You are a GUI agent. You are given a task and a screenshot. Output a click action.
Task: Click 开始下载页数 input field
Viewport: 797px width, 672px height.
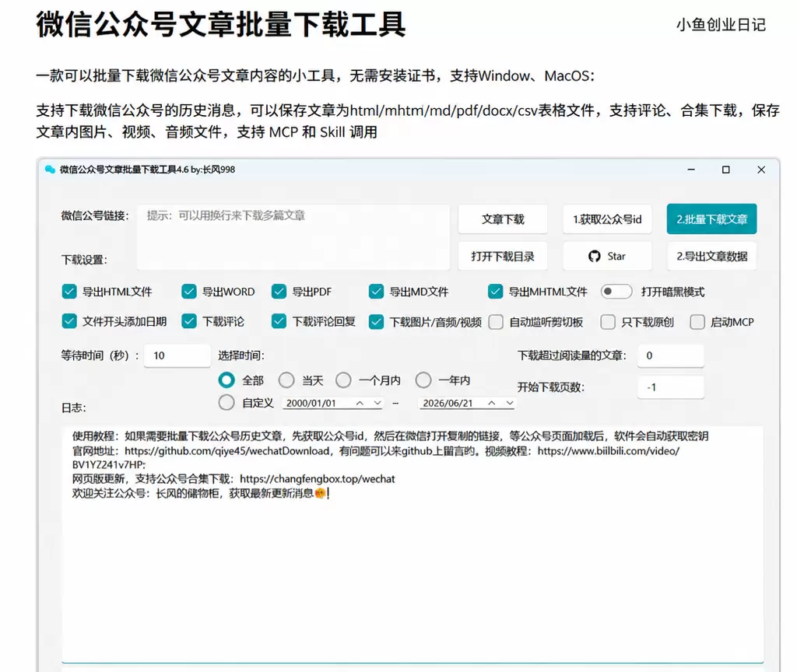pyautogui.click(x=671, y=387)
